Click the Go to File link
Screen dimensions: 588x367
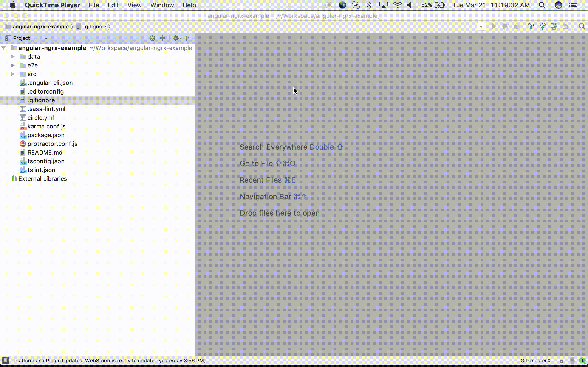click(x=256, y=163)
